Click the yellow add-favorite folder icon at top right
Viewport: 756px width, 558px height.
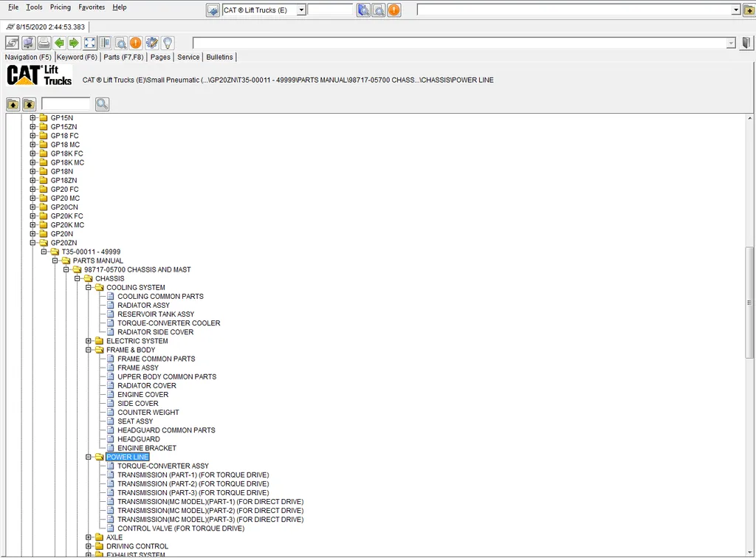749,10
